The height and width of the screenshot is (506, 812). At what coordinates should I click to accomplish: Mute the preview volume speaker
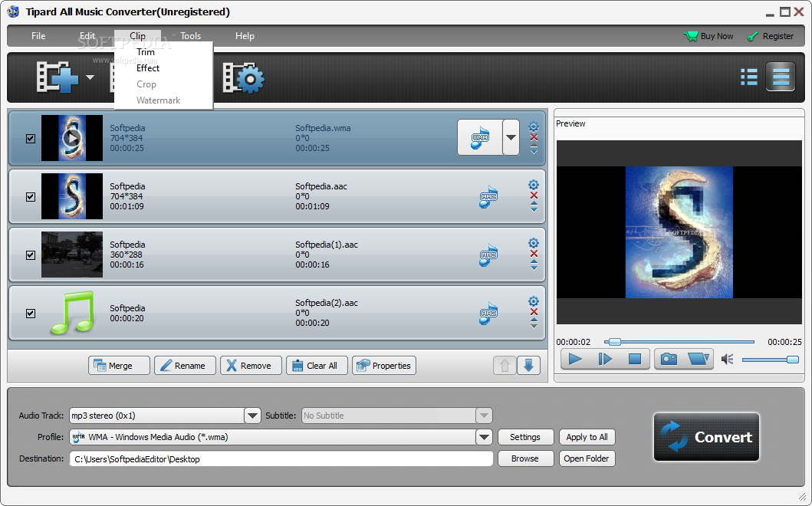pyautogui.click(x=728, y=359)
